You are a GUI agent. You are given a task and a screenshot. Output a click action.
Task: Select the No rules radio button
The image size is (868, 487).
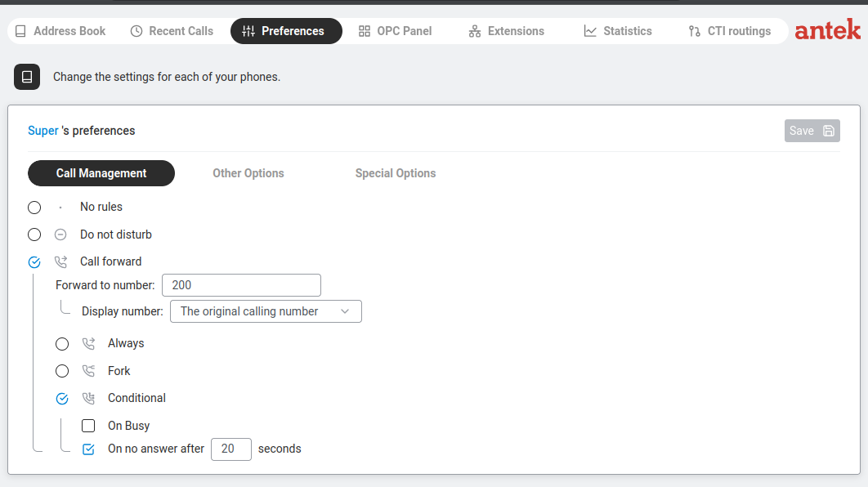point(34,208)
